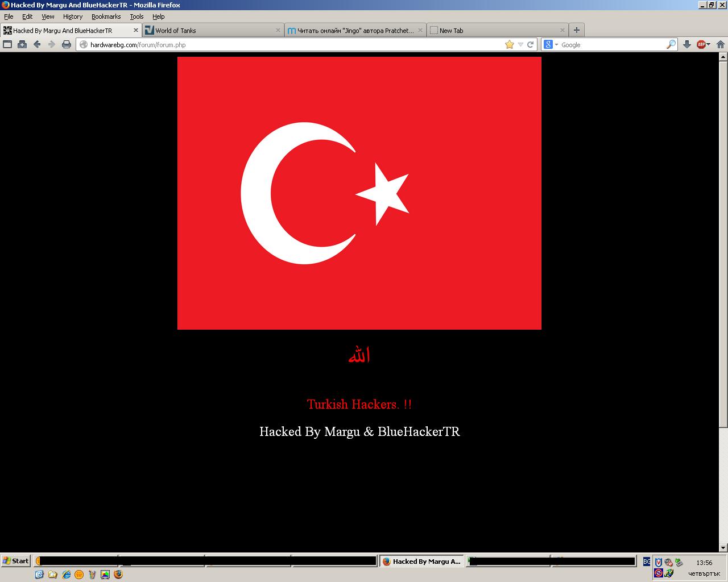
Task: Reload the page with the refresh icon
Action: 531,44
